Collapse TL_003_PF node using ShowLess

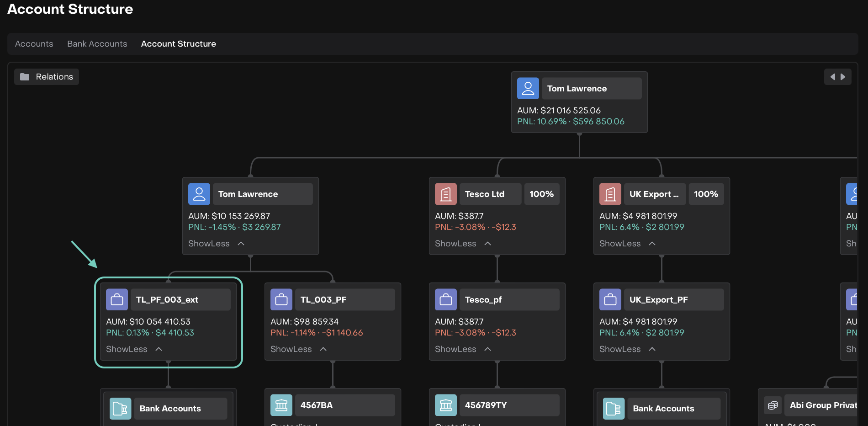click(298, 349)
